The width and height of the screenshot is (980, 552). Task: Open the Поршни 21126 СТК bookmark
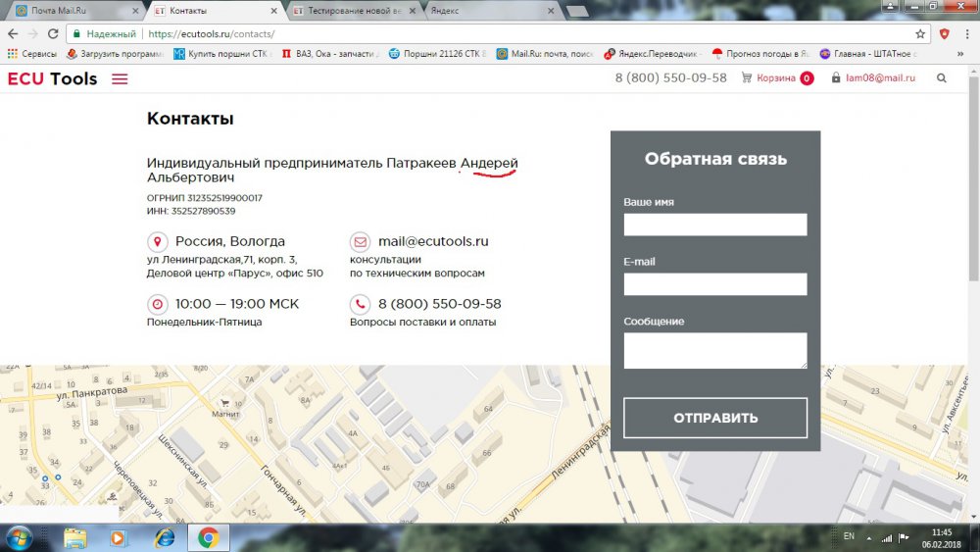437,54
